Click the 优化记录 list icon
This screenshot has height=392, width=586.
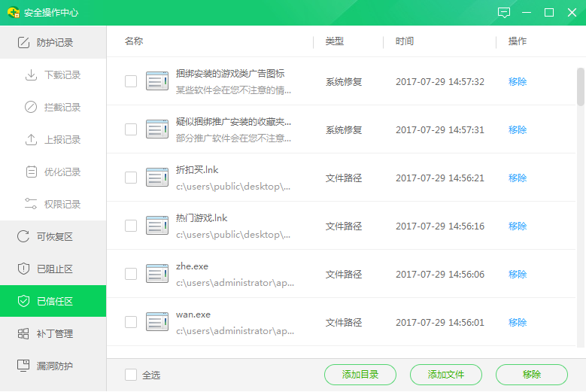coord(31,172)
